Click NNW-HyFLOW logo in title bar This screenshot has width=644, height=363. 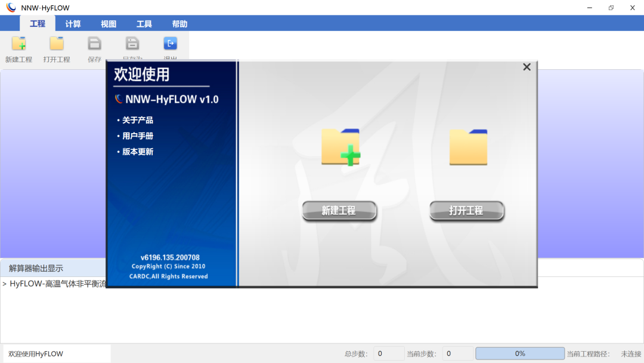point(11,7)
